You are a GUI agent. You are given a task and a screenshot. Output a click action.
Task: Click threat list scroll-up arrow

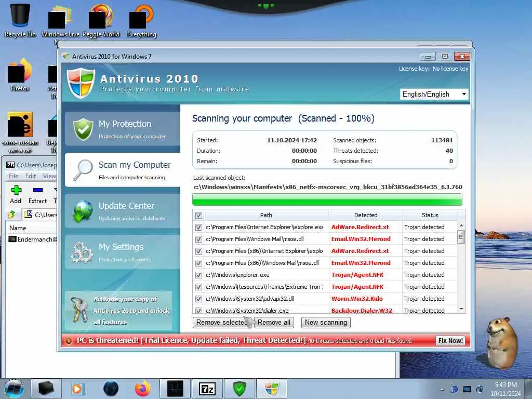pos(461,225)
